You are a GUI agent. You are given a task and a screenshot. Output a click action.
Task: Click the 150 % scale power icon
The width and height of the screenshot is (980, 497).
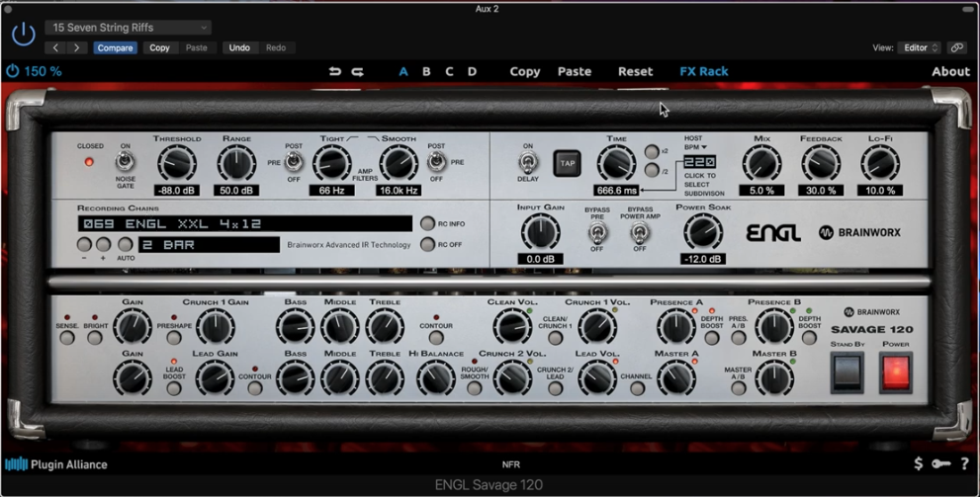click(13, 71)
